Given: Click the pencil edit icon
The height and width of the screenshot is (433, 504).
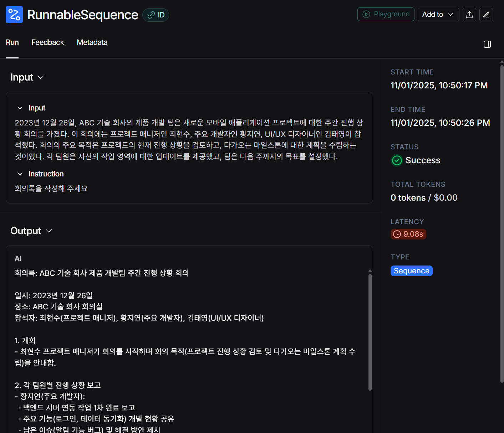Looking at the screenshot, I should (486, 15).
